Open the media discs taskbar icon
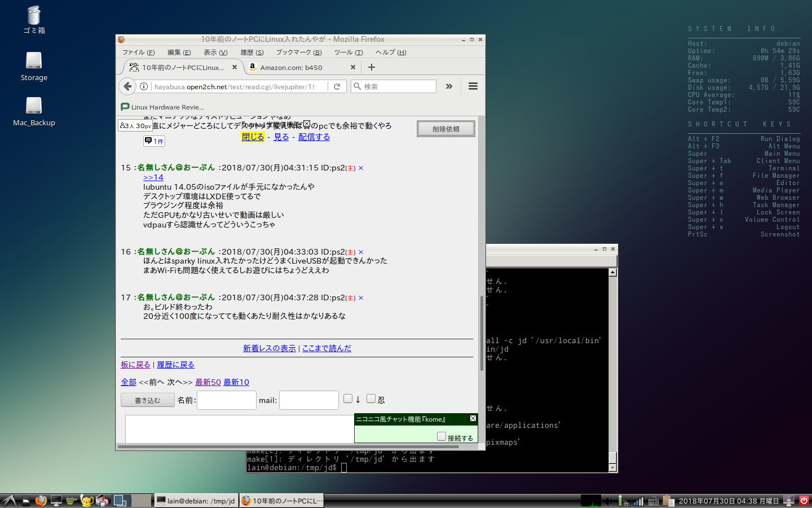Image resolution: width=812 pixels, height=508 pixels. tap(102, 501)
